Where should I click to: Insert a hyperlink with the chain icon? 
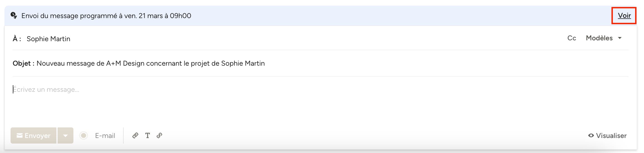click(159, 135)
